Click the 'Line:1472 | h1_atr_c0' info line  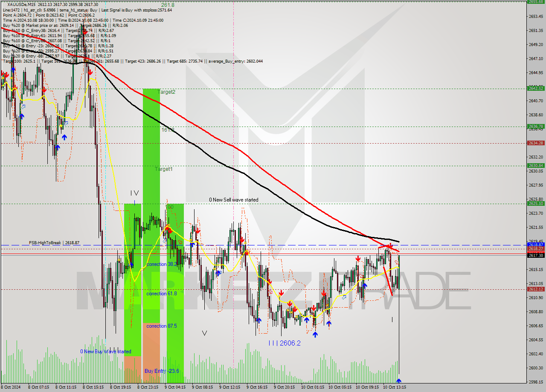[x=87, y=10]
